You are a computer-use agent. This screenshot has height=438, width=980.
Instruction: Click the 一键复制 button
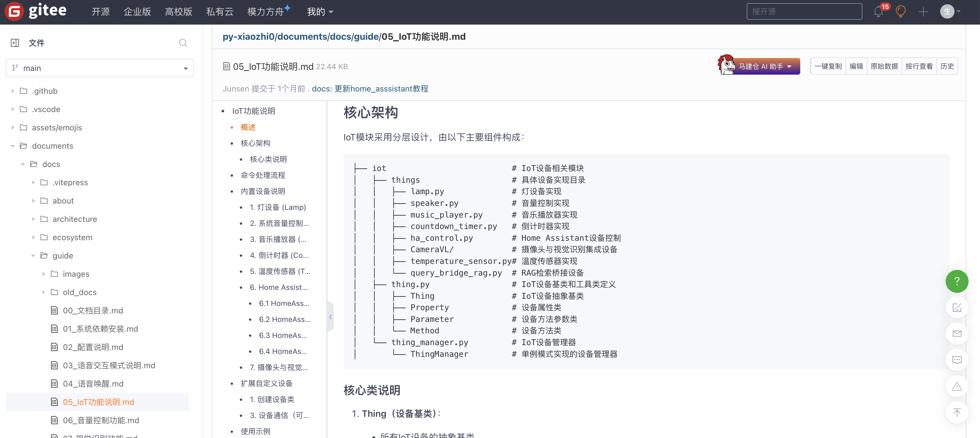[828, 66]
